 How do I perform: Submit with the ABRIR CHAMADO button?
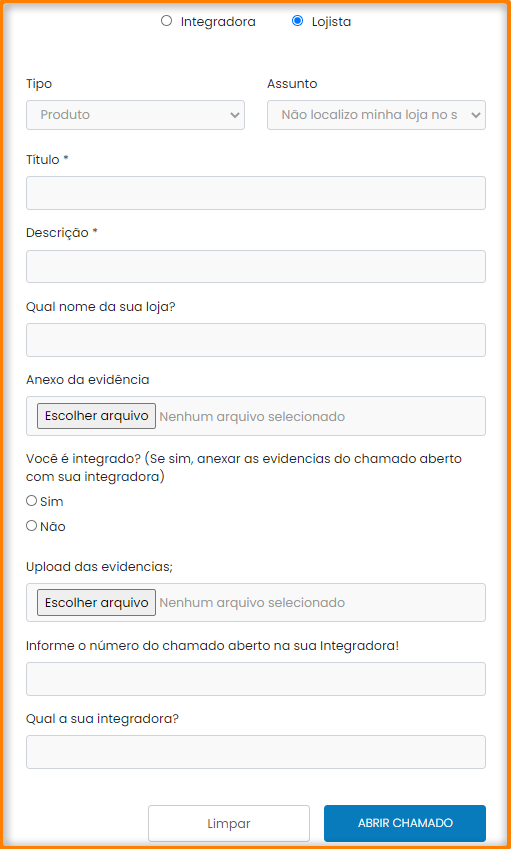(405, 824)
